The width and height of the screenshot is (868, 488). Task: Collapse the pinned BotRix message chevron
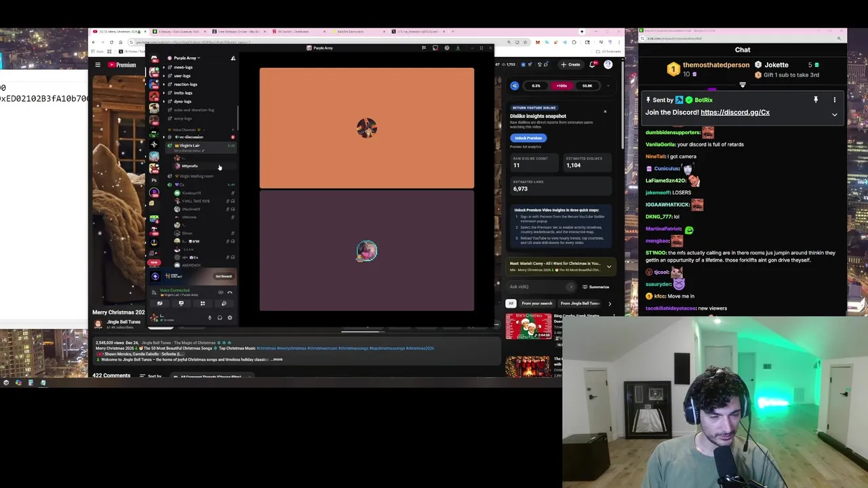point(835,114)
